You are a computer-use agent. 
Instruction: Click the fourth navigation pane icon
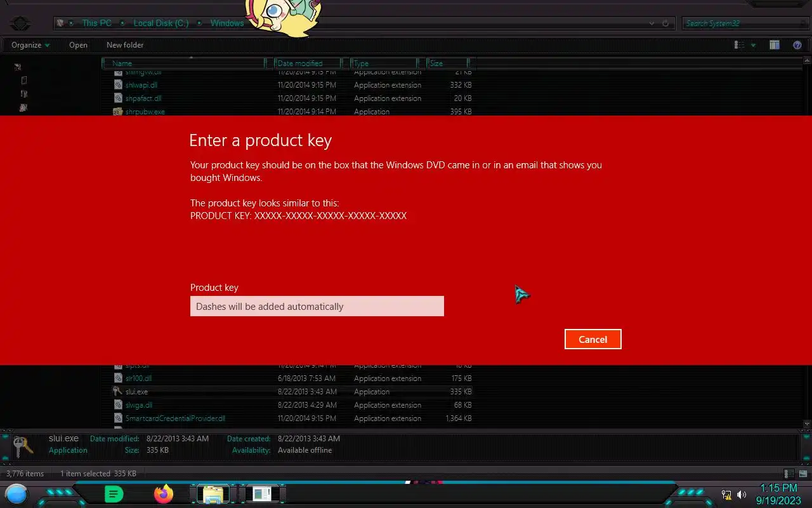point(23,107)
